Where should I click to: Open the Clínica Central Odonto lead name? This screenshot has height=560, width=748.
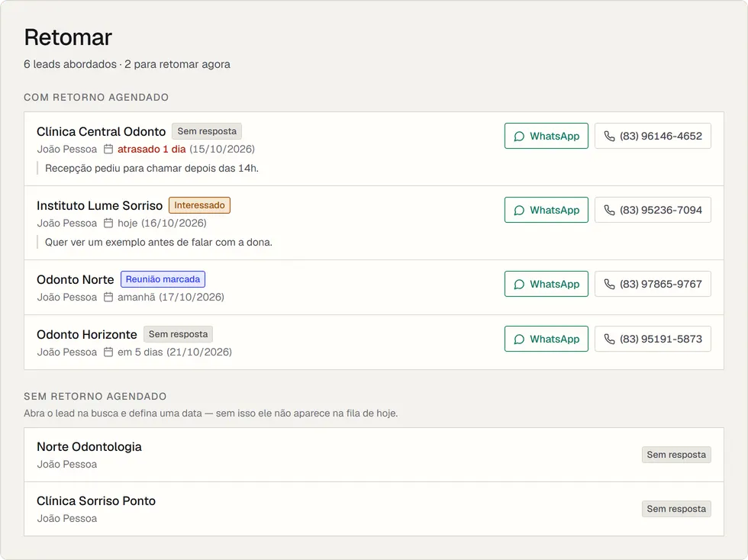[x=101, y=132]
